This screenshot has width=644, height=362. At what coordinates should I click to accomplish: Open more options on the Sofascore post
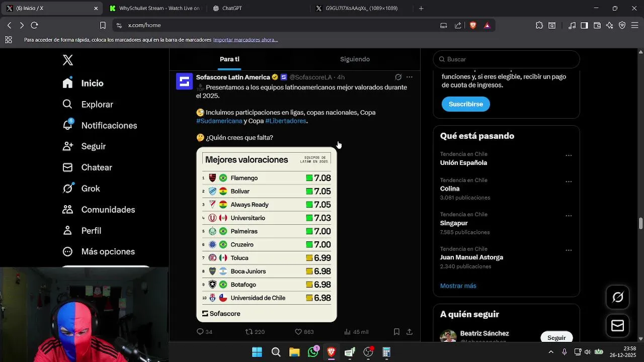(x=410, y=77)
